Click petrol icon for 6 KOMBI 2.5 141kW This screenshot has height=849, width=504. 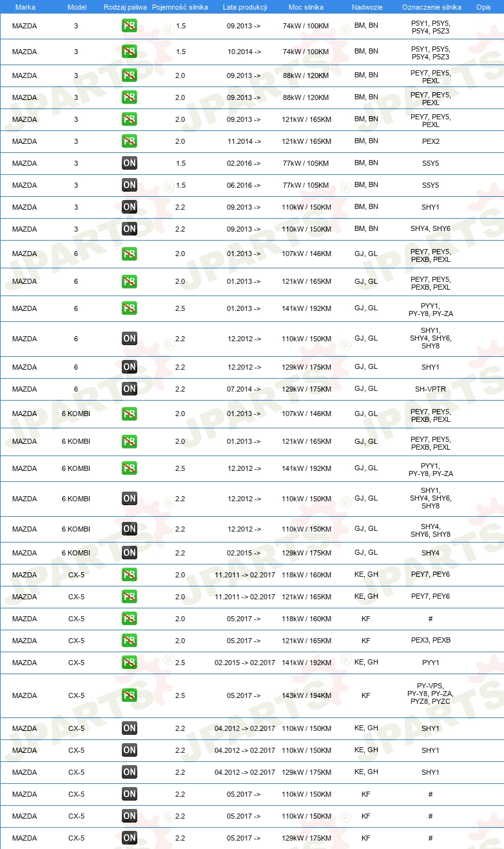tap(129, 468)
